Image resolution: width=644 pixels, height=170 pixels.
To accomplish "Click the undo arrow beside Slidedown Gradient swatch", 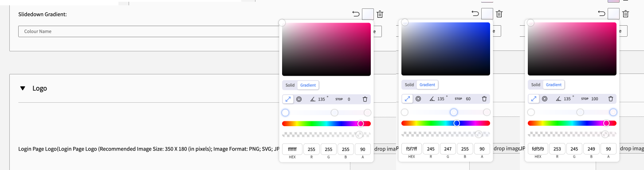I will click(356, 14).
